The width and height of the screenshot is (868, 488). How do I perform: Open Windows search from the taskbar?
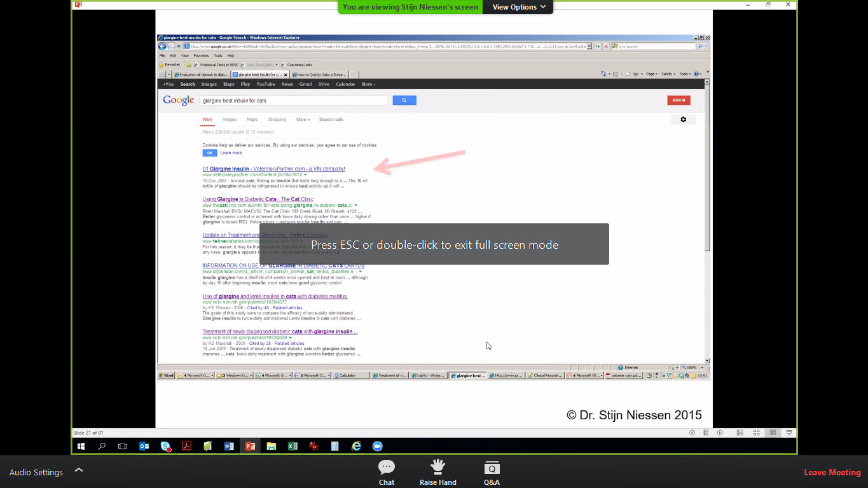(102, 447)
